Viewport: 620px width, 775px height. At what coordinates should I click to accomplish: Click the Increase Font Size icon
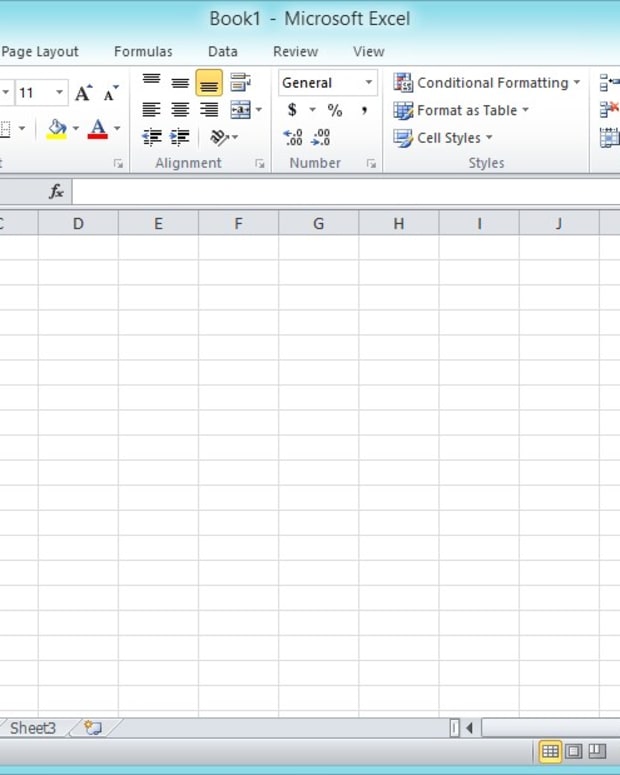84,94
